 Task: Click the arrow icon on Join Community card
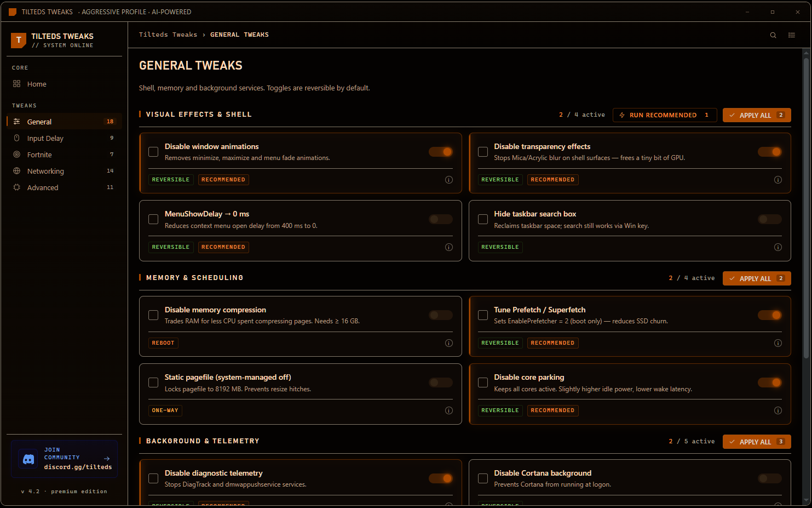(x=107, y=459)
